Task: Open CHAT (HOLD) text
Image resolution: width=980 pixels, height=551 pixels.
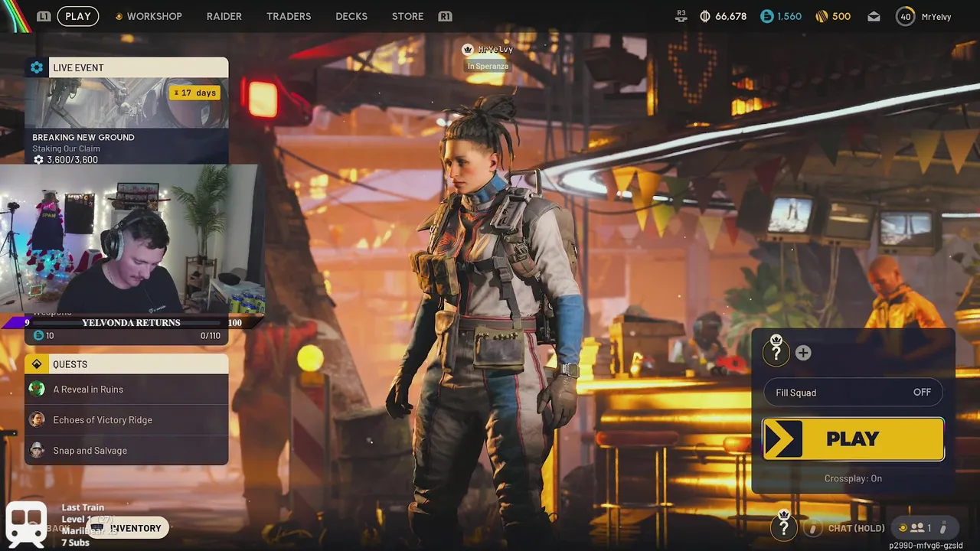Action: pos(856,528)
